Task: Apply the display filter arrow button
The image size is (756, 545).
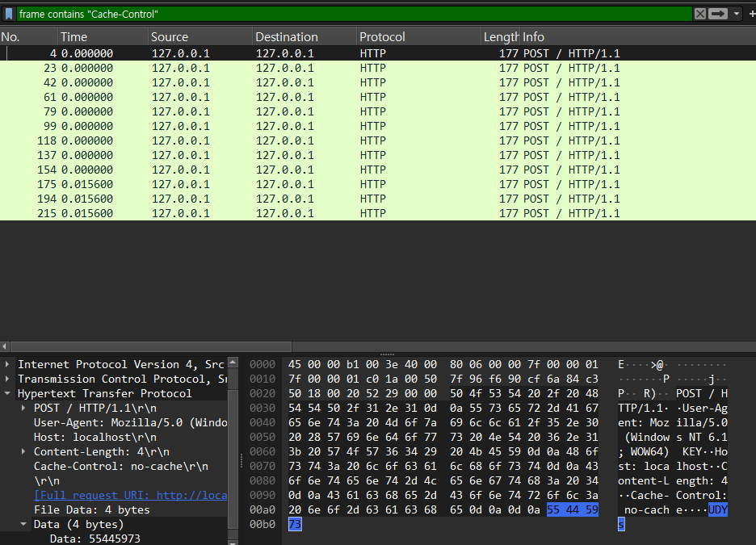Action: (x=717, y=14)
